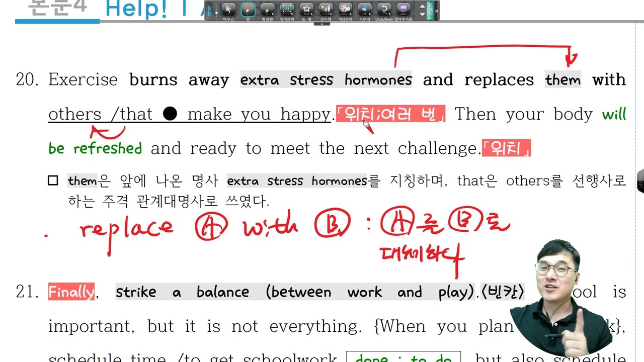This screenshot has width=644, height=362.
Task: Click the checkbox bullet before 'them은'
Action: (53, 180)
